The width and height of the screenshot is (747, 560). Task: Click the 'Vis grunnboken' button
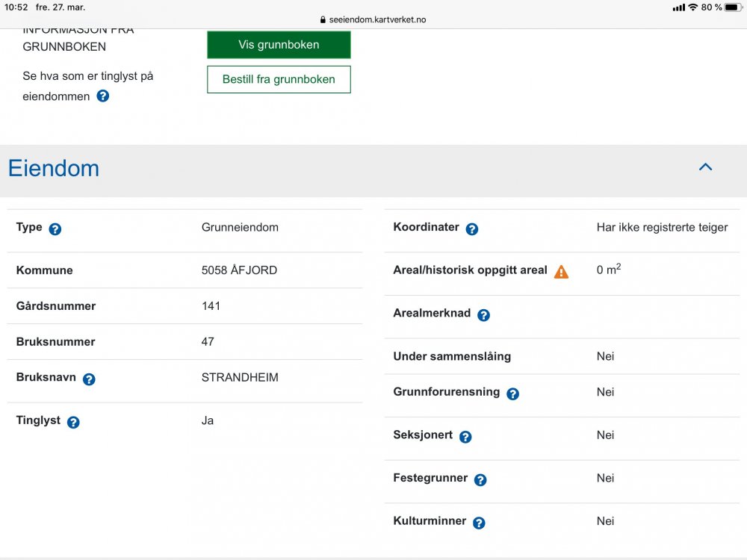pyautogui.click(x=279, y=45)
